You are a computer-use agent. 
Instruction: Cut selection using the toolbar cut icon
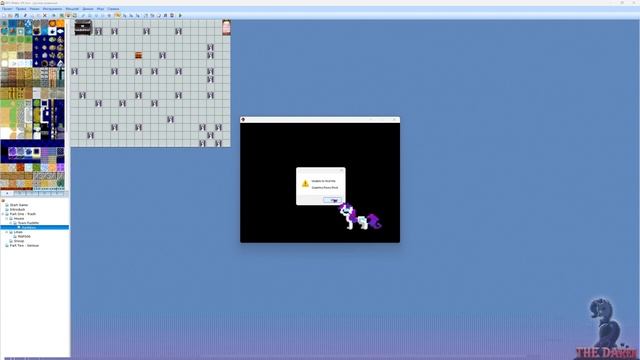coord(25,16)
